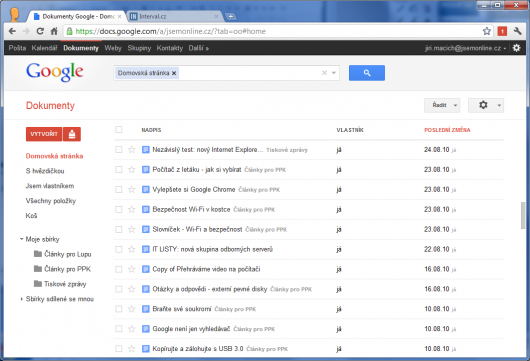The height and width of the screenshot is (361, 530).
Task: Star the Počítač z letáku document
Action: click(131, 170)
